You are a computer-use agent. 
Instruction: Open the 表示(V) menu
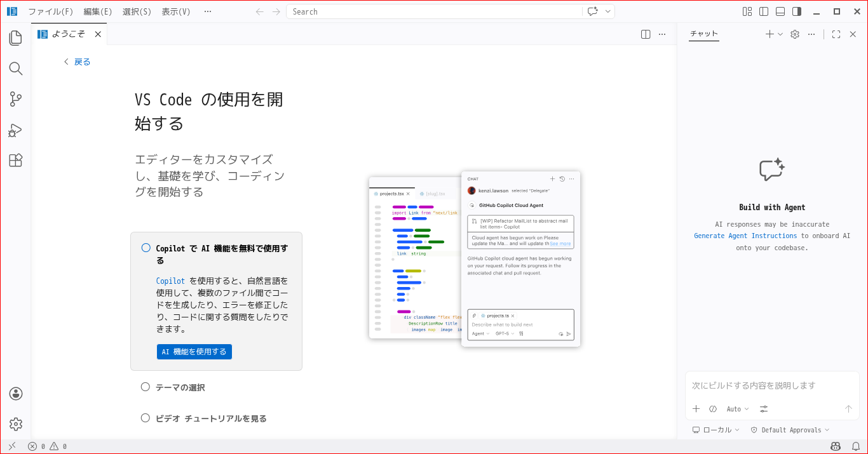tap(176, 11)
